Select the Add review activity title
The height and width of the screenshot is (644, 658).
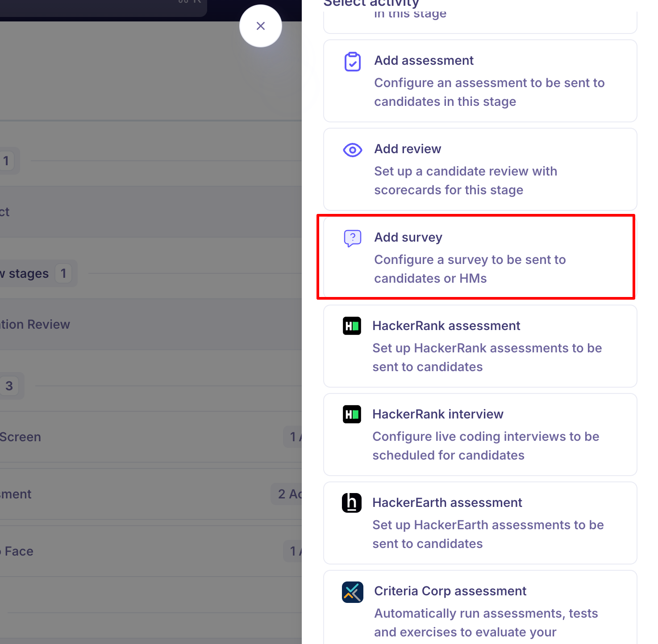pos(408,149)
